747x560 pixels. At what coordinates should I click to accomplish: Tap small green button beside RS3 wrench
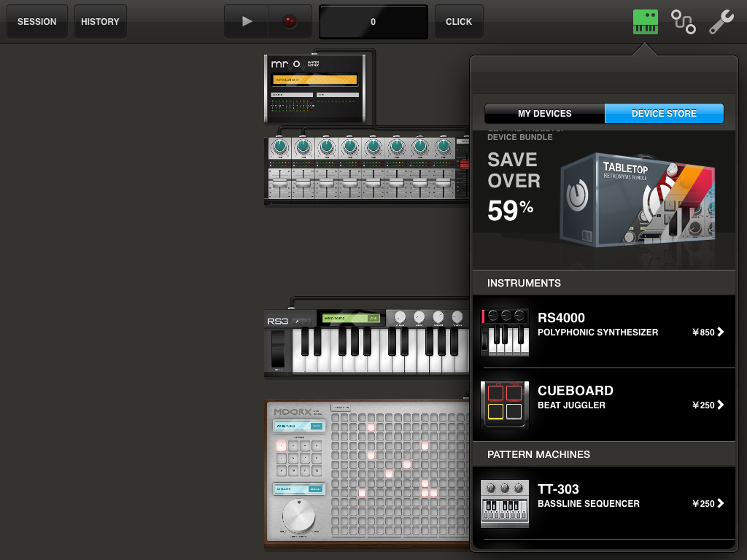[306, 322]
